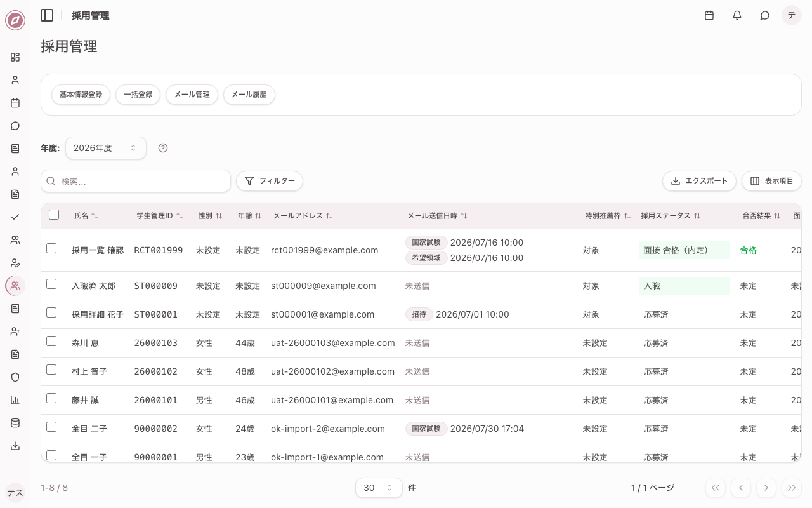The width and height of the screenshot is (812, 508).
Task: Click the help question mark beside 年度
Action: [x=163, y=148]
